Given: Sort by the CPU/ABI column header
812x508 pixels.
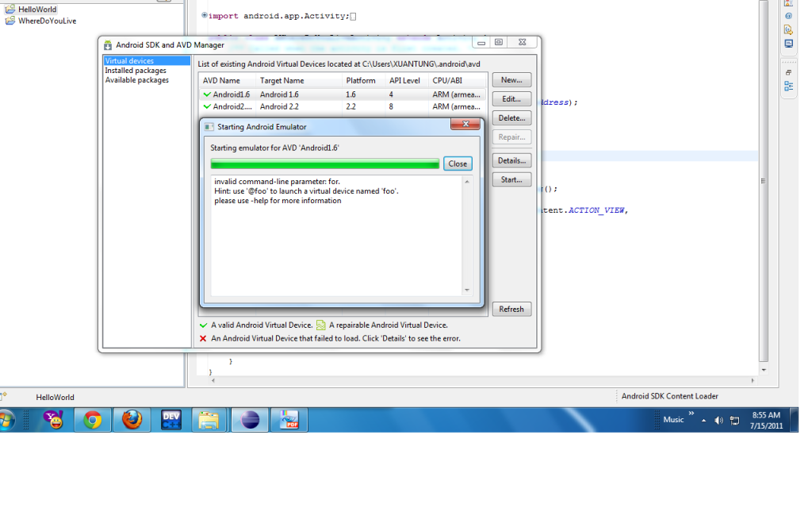Looking at the screenshot, I should (458, 80).
